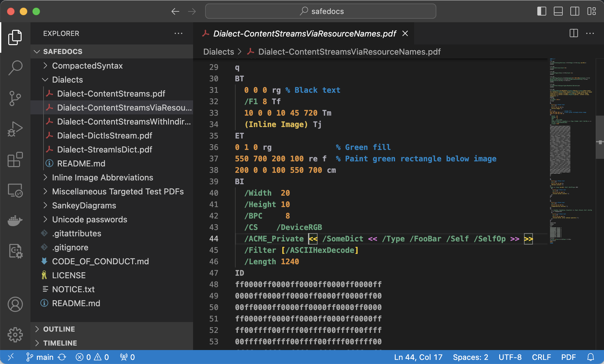Go back with the left arrow

tap(175, 11)
